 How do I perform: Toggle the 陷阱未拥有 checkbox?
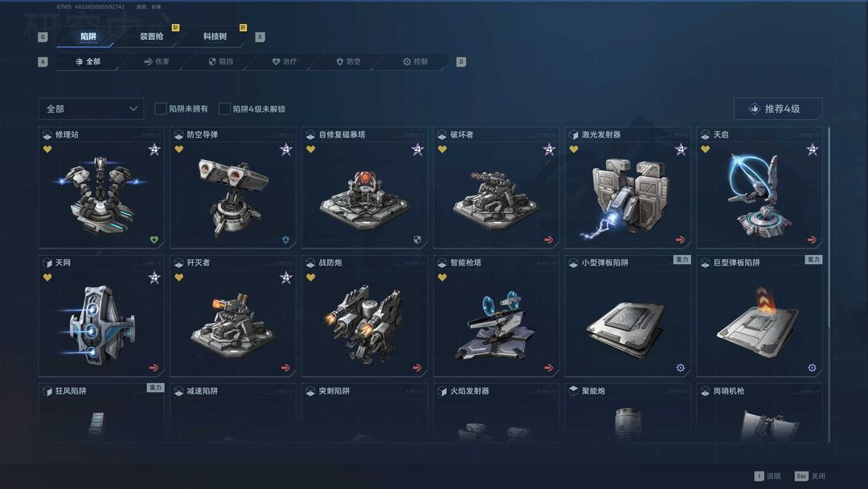(161, 109)
